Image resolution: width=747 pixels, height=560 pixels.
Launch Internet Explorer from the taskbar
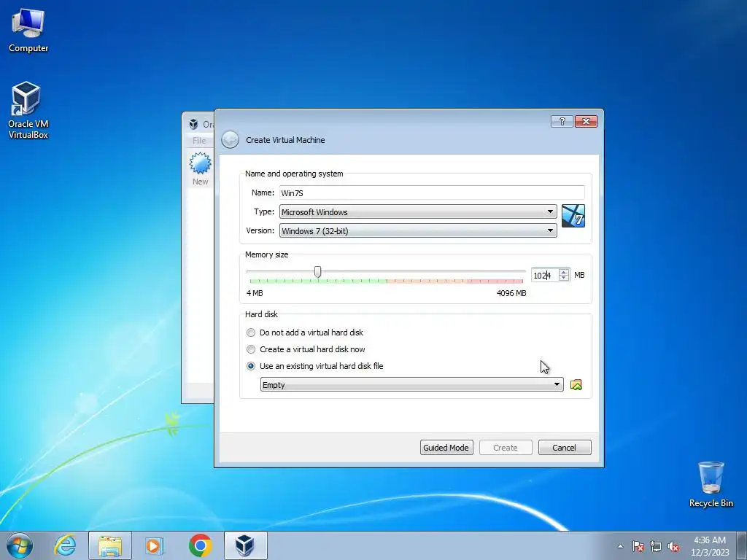(65, 545)
